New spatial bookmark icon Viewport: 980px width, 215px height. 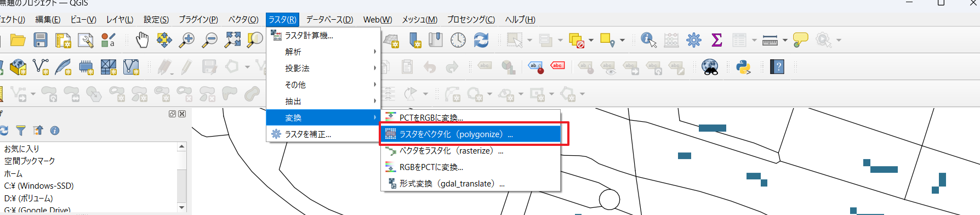[415, 40]
